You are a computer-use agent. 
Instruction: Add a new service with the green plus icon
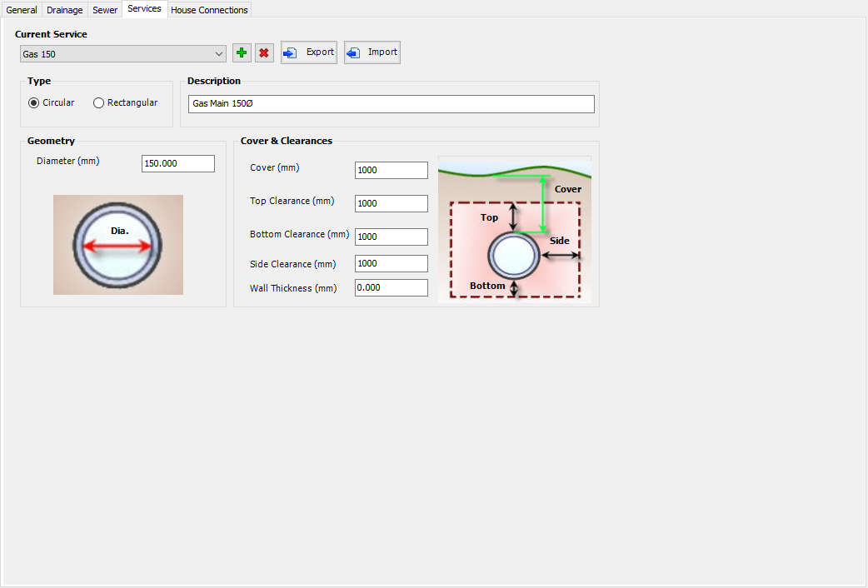pyautogui.click(x=242, y=53)
